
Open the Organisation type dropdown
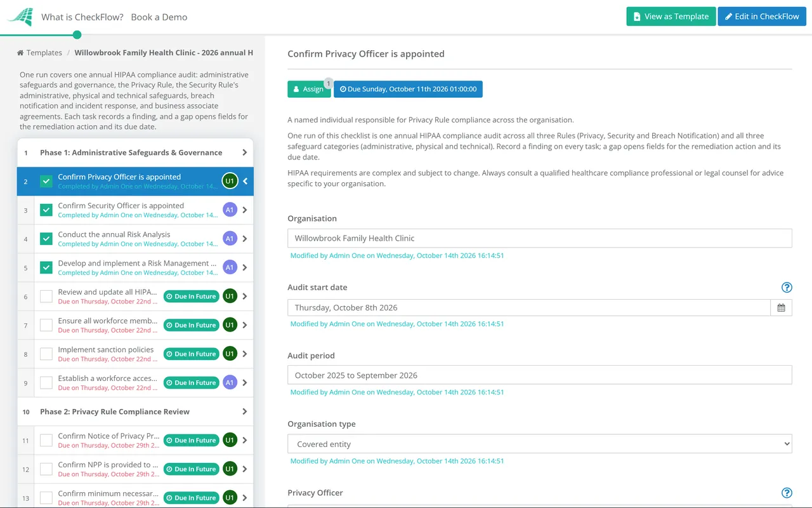(540, 444)
